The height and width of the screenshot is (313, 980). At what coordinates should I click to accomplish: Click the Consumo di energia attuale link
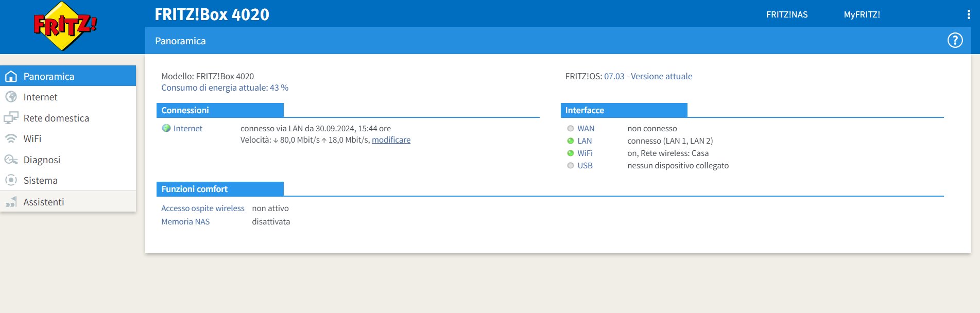click(225, 88)
